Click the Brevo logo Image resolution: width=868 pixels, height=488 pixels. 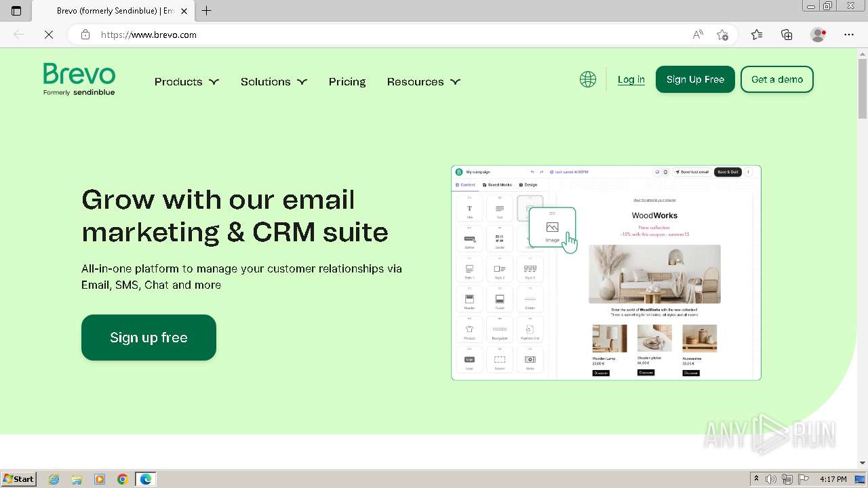(79, 79)
